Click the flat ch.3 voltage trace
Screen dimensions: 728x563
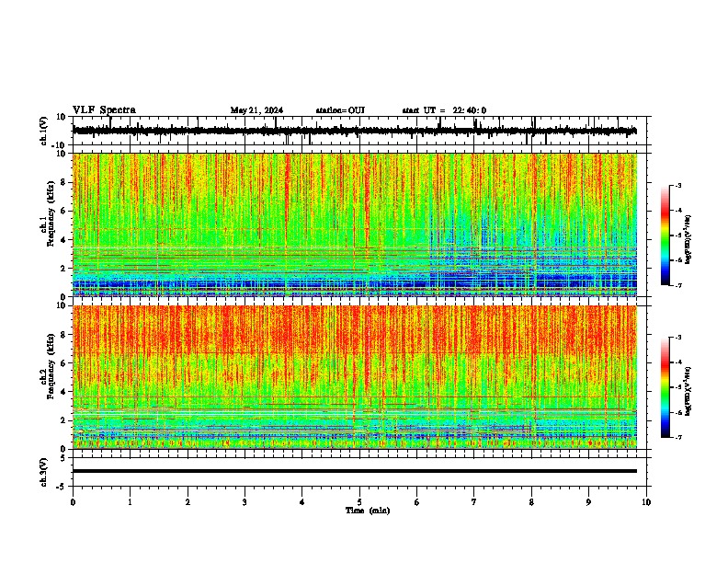click(355, 471)
